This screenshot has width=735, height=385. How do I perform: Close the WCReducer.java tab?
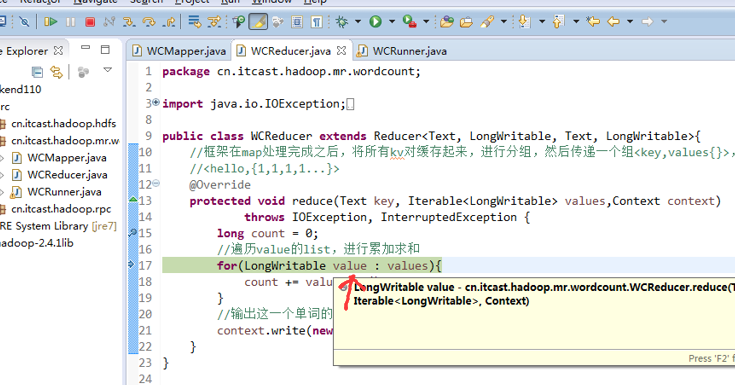point(342,50)
